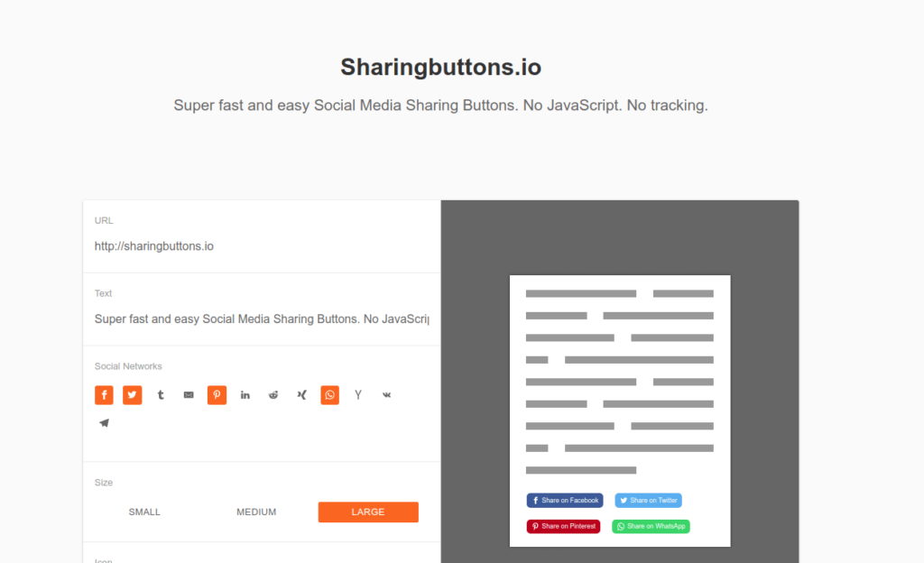Image resolution: width=924 pixels, height=563 pixels.
Task: Click the URL input field
Action: click(262, 246)
